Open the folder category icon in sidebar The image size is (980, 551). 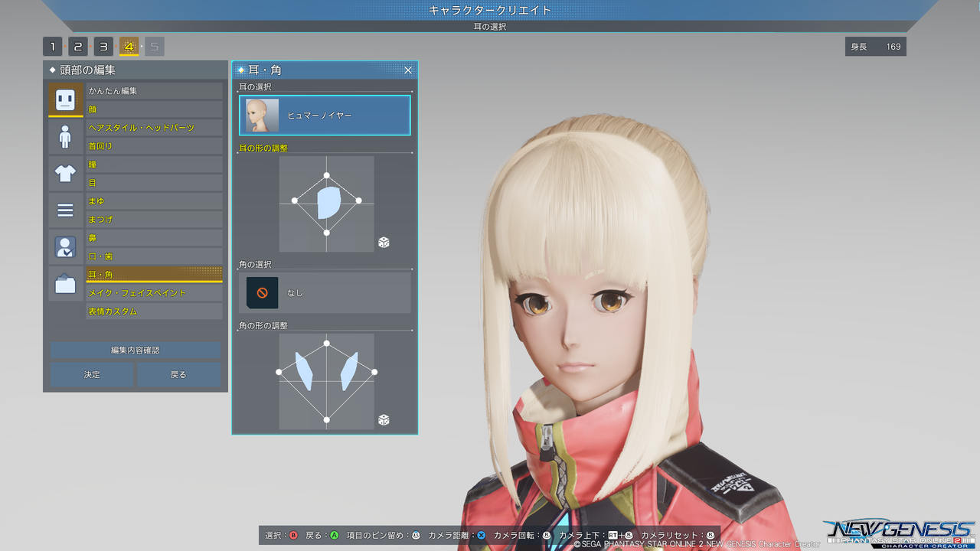pos(65,283)
